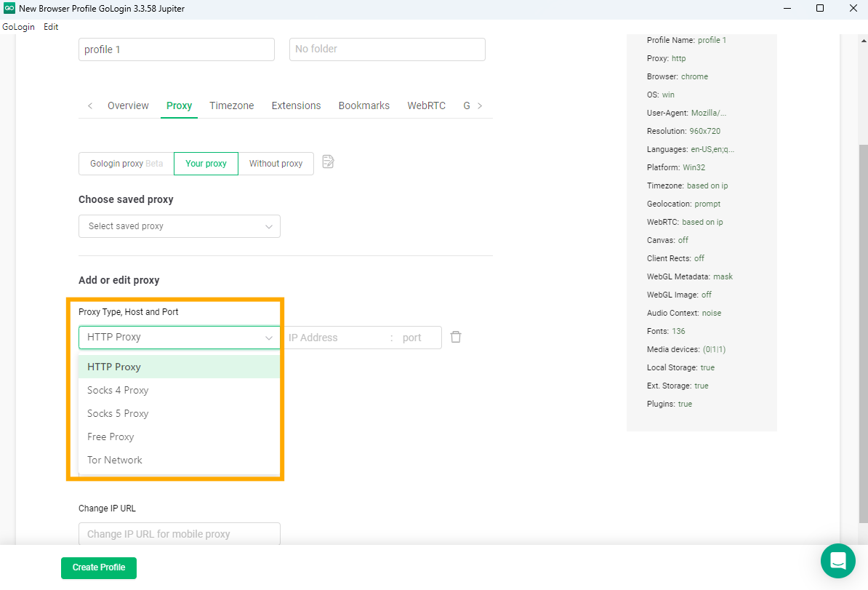This screenshot has width=868, height=590.
Task: Maximize the GoLogin window
Action: click(x=820, y=8)
